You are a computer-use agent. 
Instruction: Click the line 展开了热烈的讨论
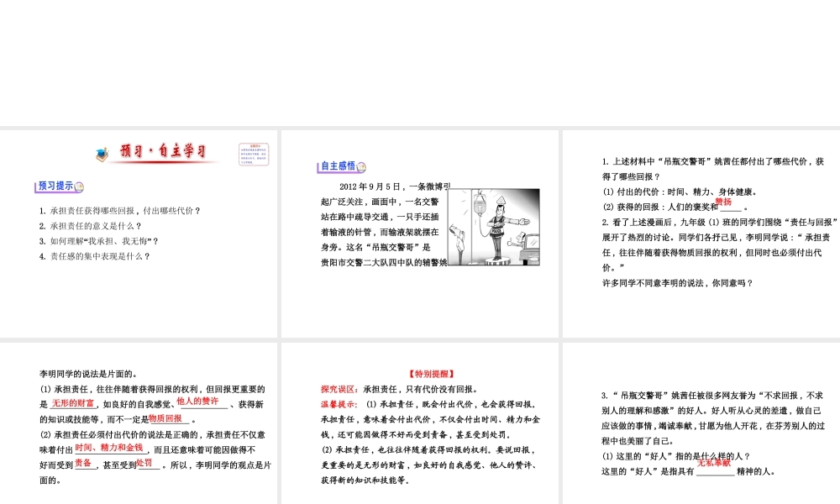[x=716, y=237]
